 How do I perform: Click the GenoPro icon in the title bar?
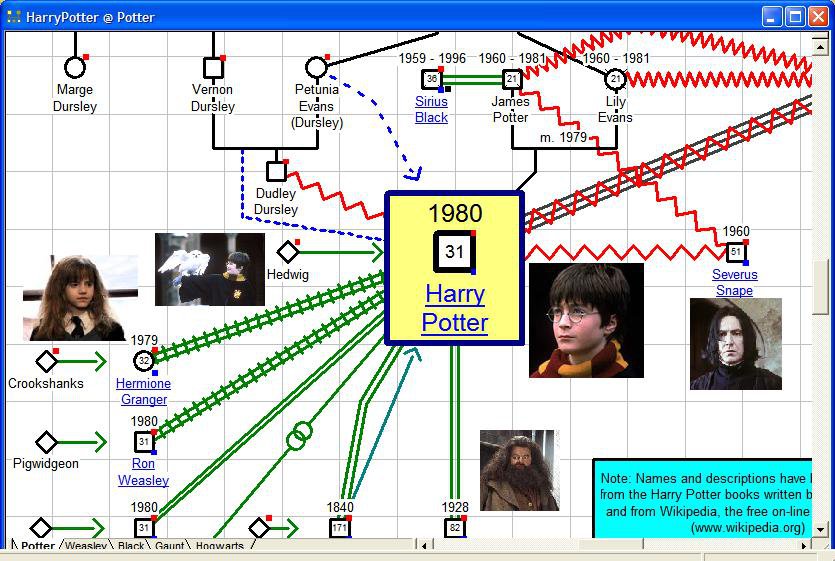coord(14,17)
